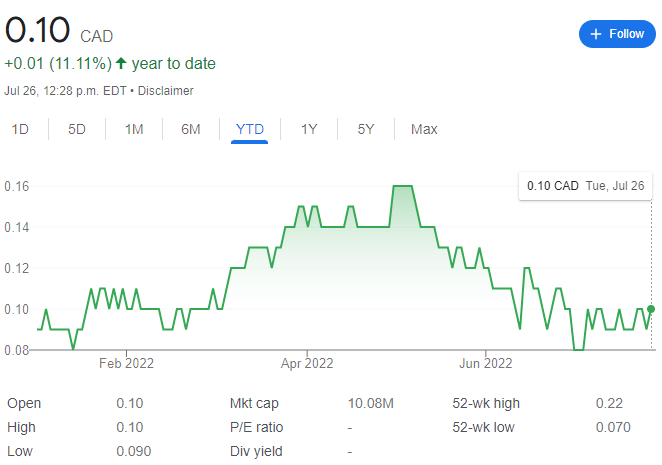Open the 1M chart range
Image resolution: width=662 pixels, height=465 pixels.
(x=134, y=129)
